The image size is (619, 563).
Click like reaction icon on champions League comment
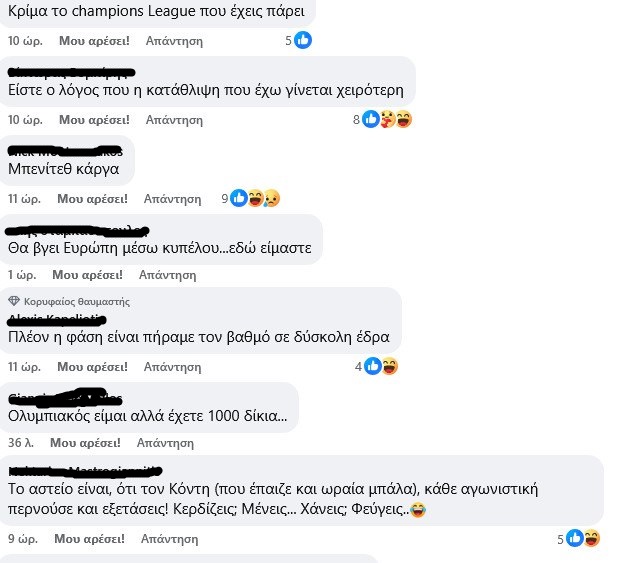(303, 40)
